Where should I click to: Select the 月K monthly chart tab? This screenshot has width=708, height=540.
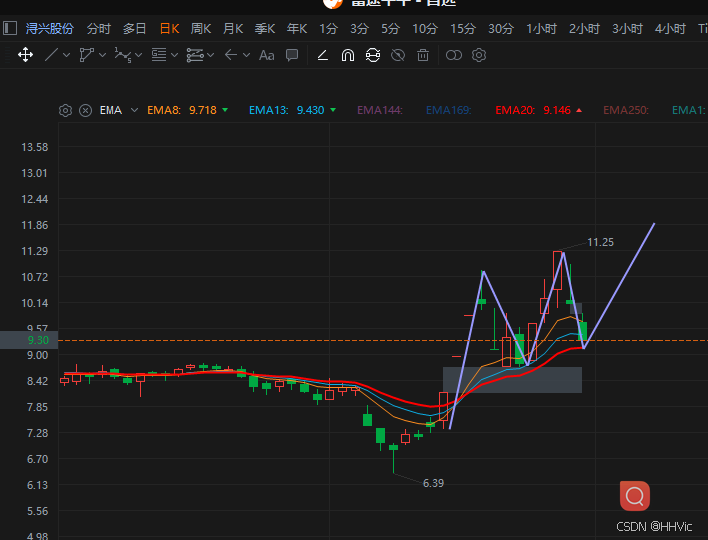[233, 28]
